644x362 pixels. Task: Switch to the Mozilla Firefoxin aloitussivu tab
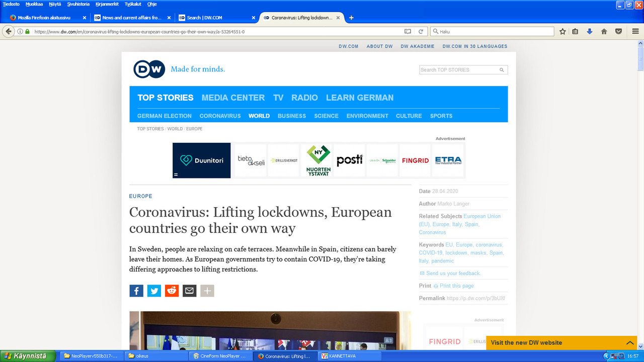[47, 18]
